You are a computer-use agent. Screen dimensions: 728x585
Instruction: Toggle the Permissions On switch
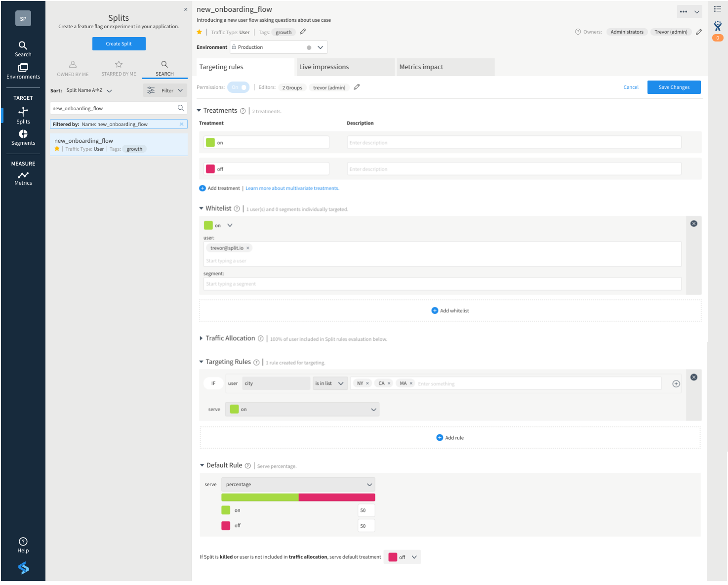(x=239, y=87)
